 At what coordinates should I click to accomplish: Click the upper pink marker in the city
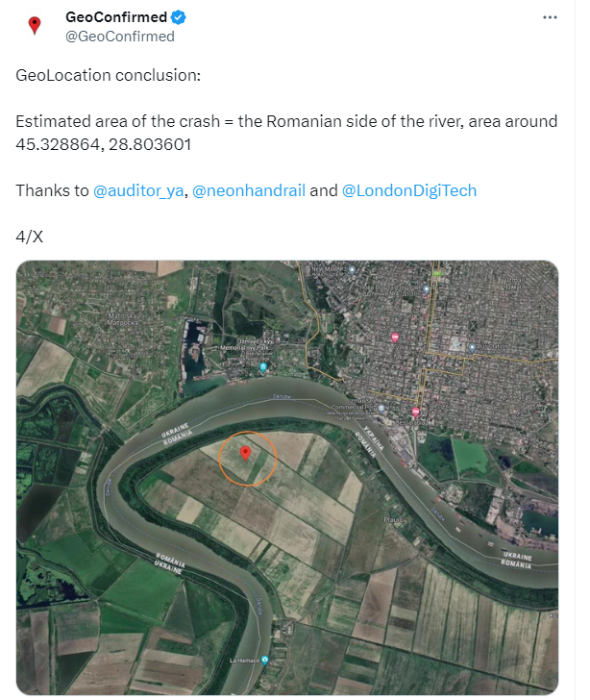pyautogui.click(x=394, y=337)
